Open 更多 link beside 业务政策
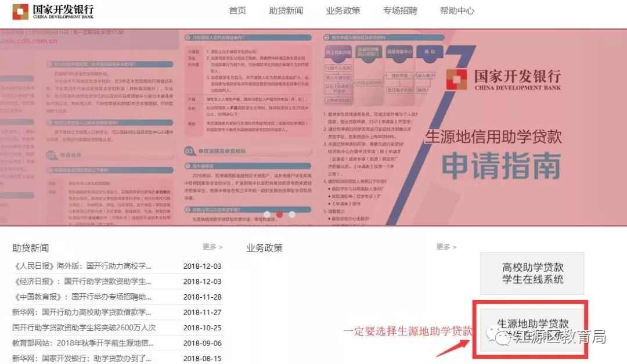The width and height of the screenshot is (627, 364). click(x=446, y=247)
